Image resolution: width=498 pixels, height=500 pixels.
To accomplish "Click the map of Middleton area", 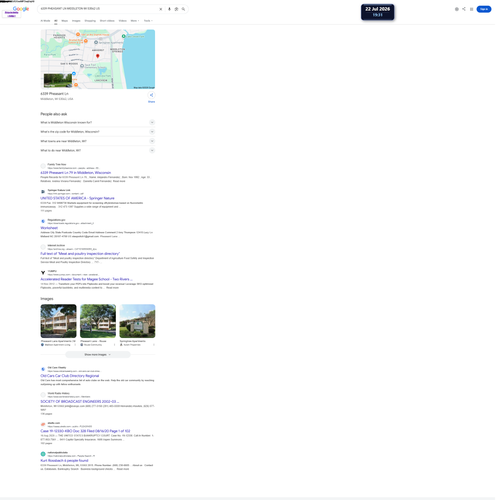I will click(x=98, y=59).
